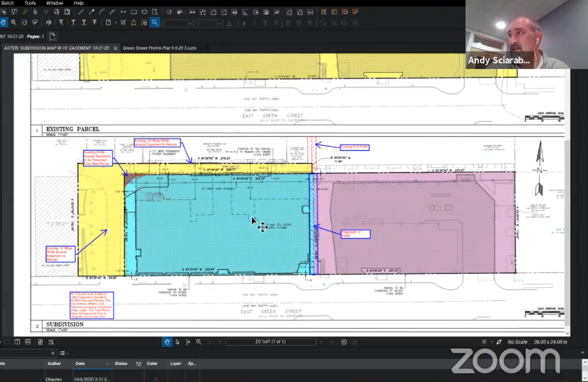Select the Arrow markup tool
The height and width of the screenshot is (382, 588).
(90, 12)
